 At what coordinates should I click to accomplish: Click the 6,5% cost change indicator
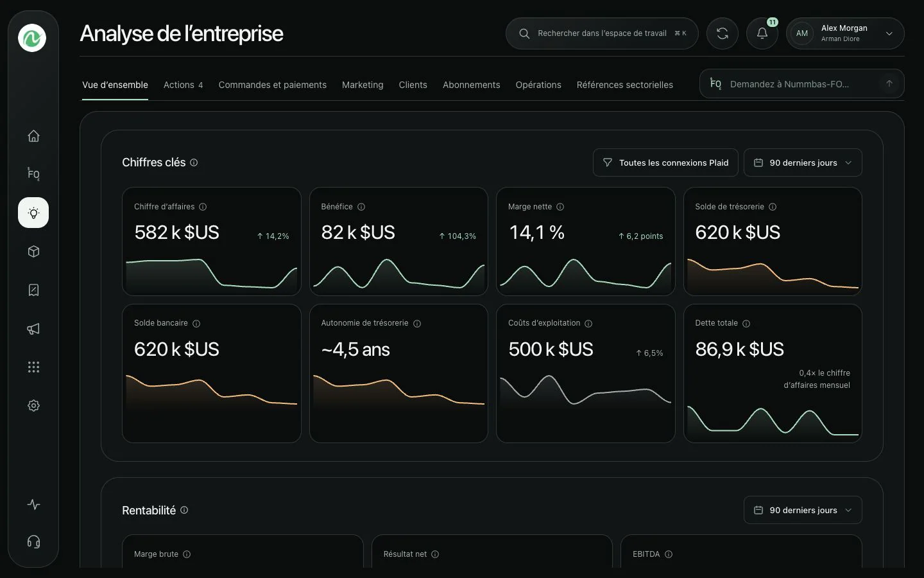coord(649,353)
